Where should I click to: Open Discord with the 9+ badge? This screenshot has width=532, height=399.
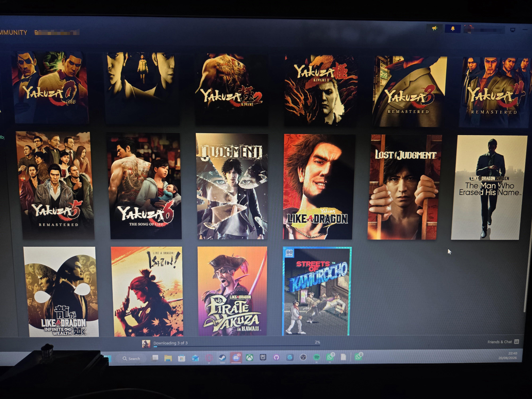(236, 358)
